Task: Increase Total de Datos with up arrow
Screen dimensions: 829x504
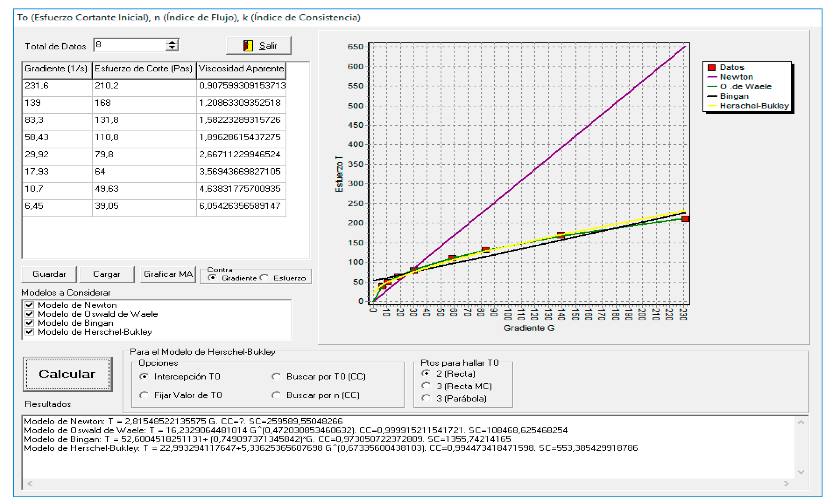Action: coord(172,42)
